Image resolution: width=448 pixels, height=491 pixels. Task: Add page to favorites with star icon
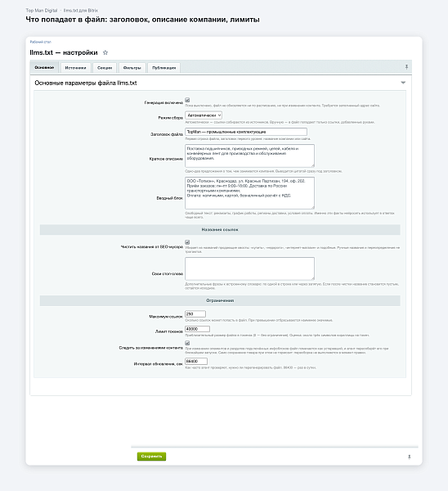click(105, 52)
